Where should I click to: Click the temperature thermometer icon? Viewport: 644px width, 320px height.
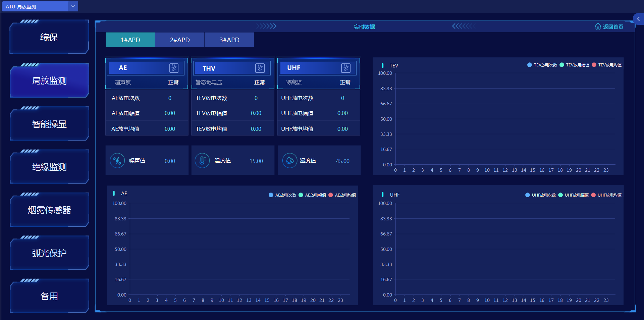click(x=202, y=161)
